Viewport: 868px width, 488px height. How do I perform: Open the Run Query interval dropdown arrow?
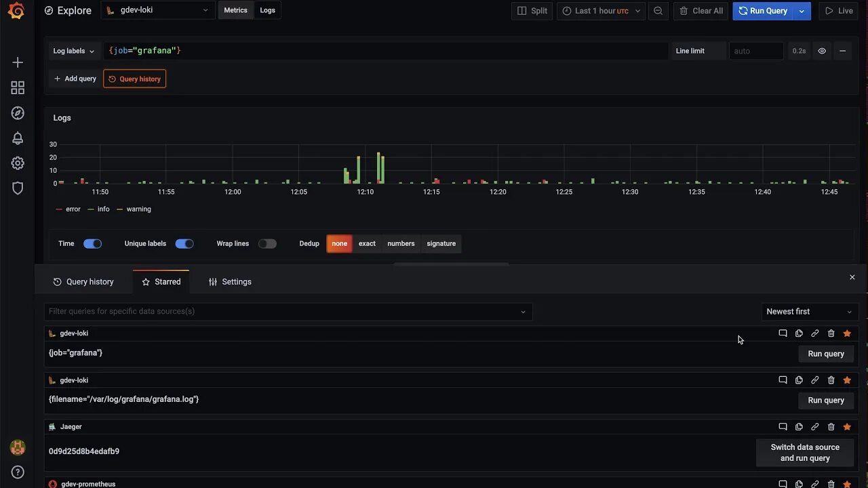[802, 11]
